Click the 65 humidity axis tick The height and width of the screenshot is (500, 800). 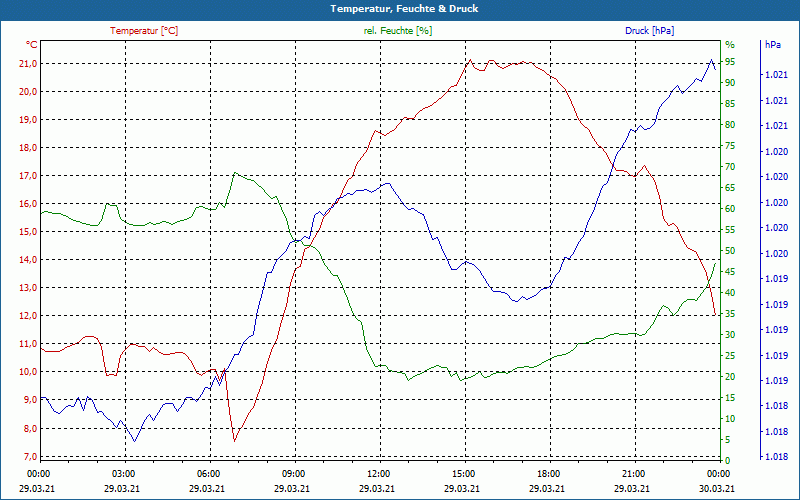(x=730, y=188)
